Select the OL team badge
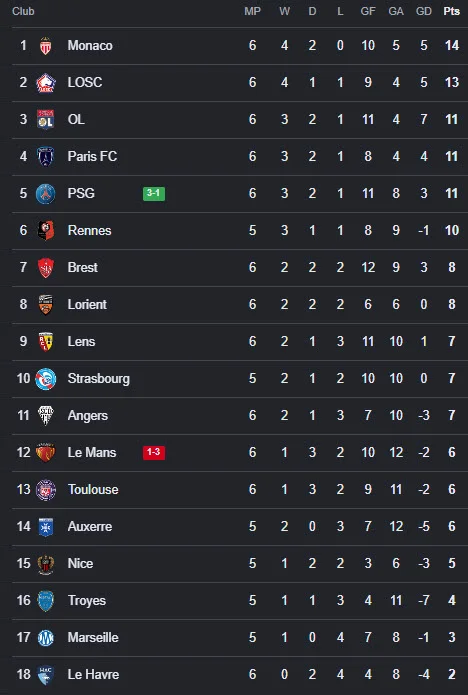This screenshot has width=468, height=695. pyautogui.click(x=46, y=120)
